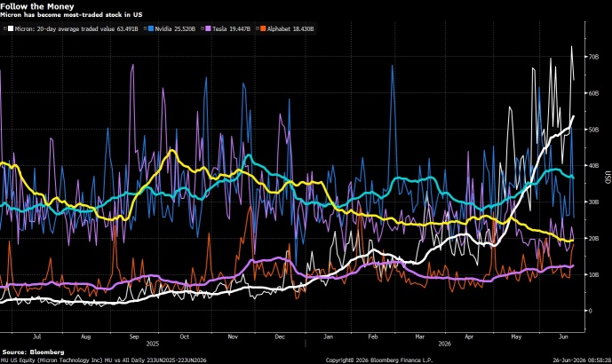Click the 0 y-axis label
612x364 pixels.
(590, 311)
